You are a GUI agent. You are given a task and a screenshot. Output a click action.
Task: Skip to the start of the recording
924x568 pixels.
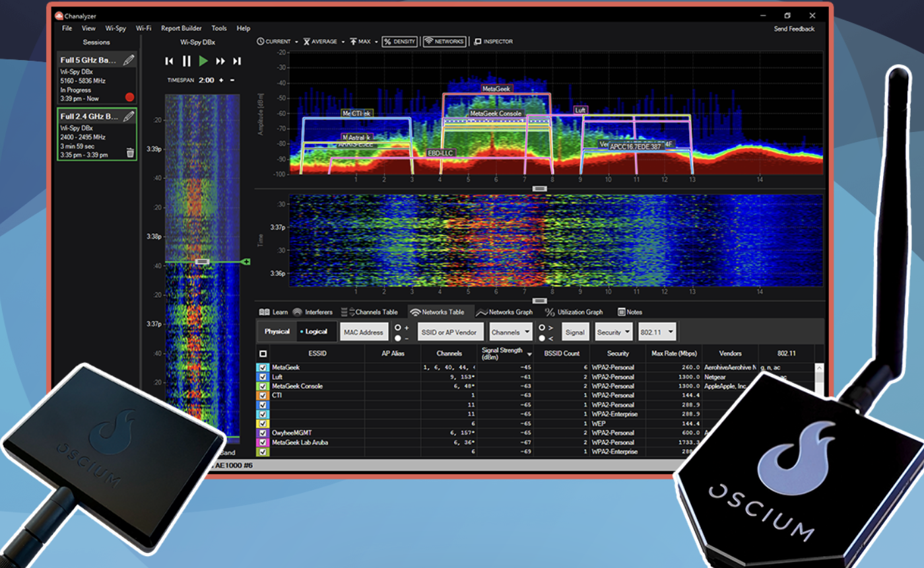[x=169, y=61]
